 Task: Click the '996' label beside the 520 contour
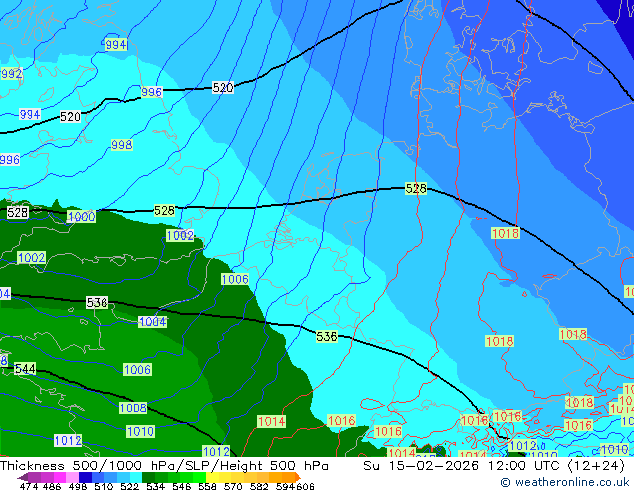pyautogui.click(x=152, y=92)
